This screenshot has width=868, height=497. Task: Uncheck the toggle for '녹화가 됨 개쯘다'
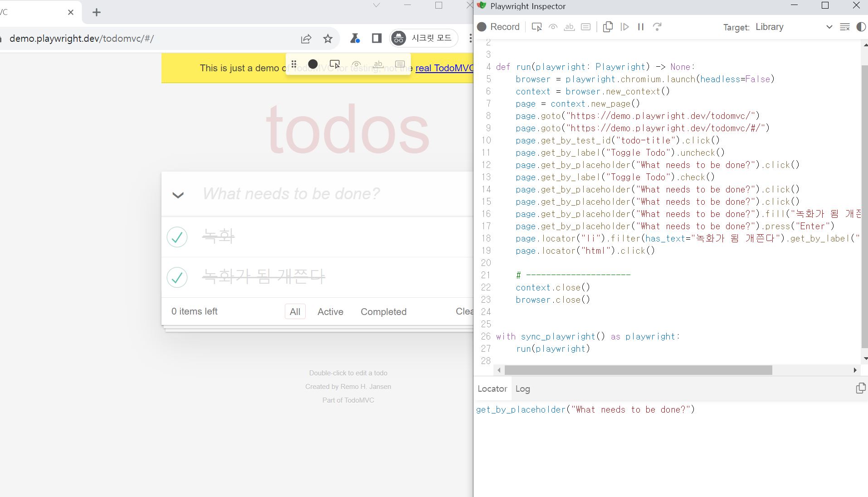pos(177,277)
